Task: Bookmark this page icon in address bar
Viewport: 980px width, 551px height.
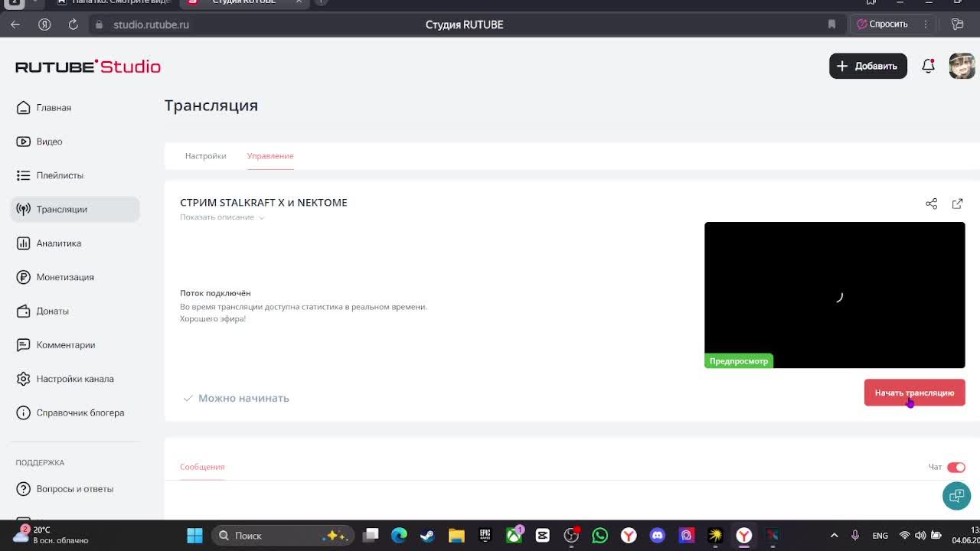Action: [x=831, y=24]
